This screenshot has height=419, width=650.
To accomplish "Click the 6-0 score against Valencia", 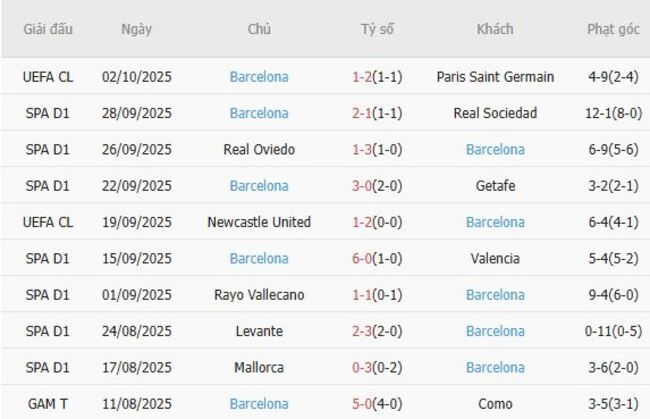I will (362, 258).
